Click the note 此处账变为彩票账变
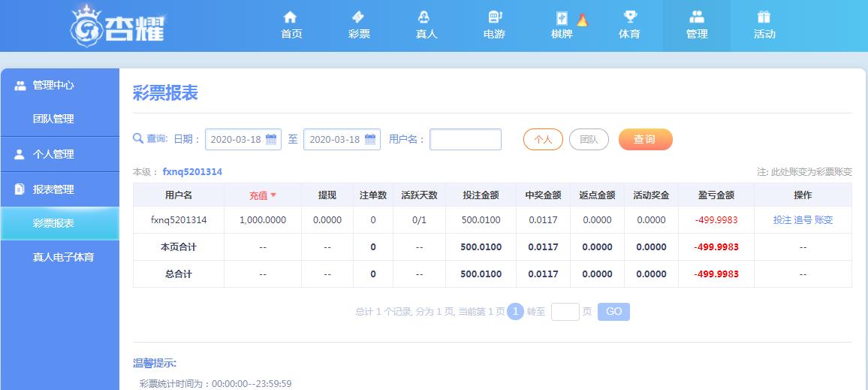This screenshot has width=868, height=390. point(804,172)
